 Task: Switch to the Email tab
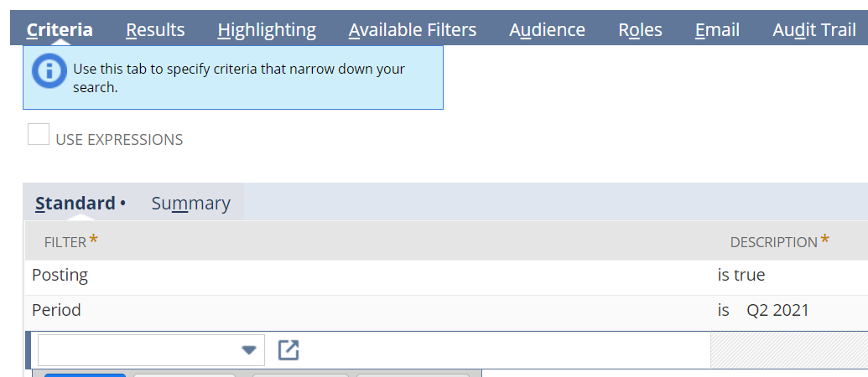coord(717,30)
